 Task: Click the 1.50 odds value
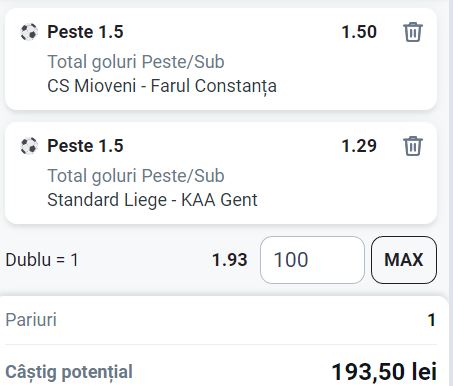pyautogui.click(x=359, y=32)
